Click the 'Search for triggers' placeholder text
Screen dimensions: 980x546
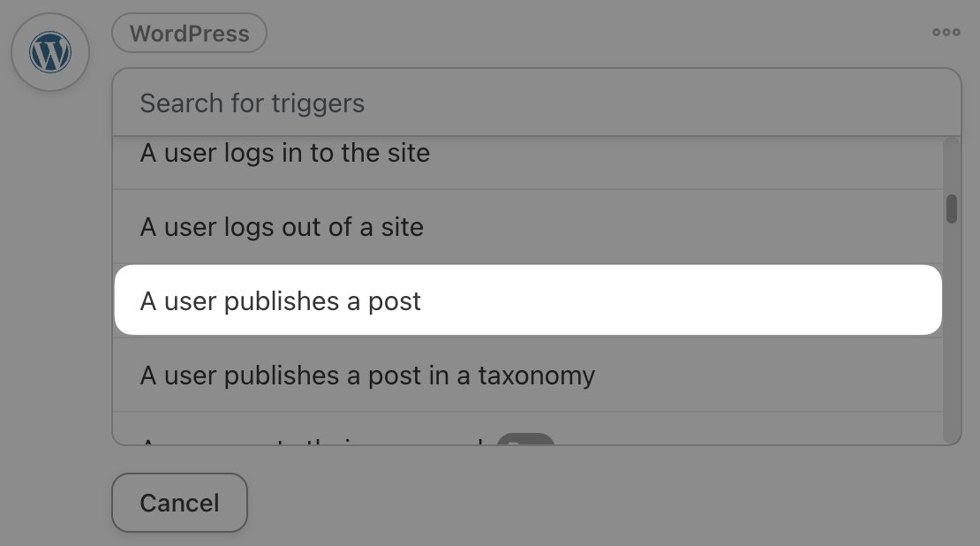click(252, 103)
